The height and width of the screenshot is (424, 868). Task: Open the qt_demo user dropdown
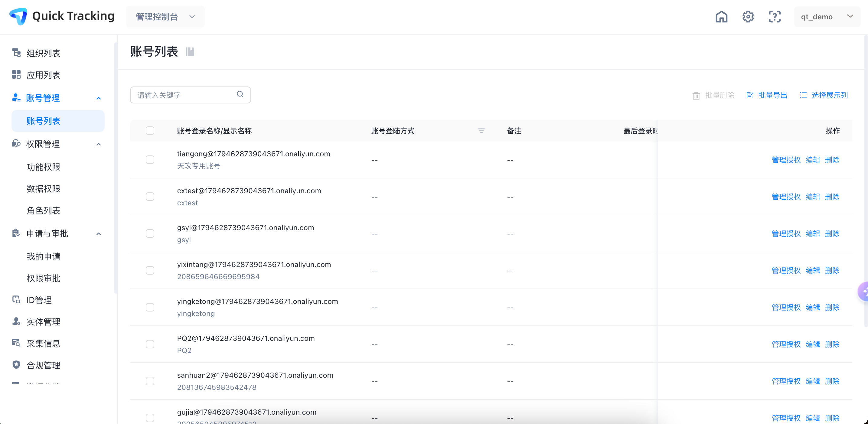827,17
